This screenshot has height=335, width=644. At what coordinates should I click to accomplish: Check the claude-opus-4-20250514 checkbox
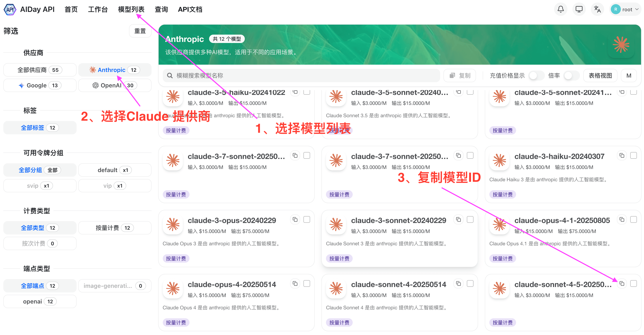click(x=307, y=283)
